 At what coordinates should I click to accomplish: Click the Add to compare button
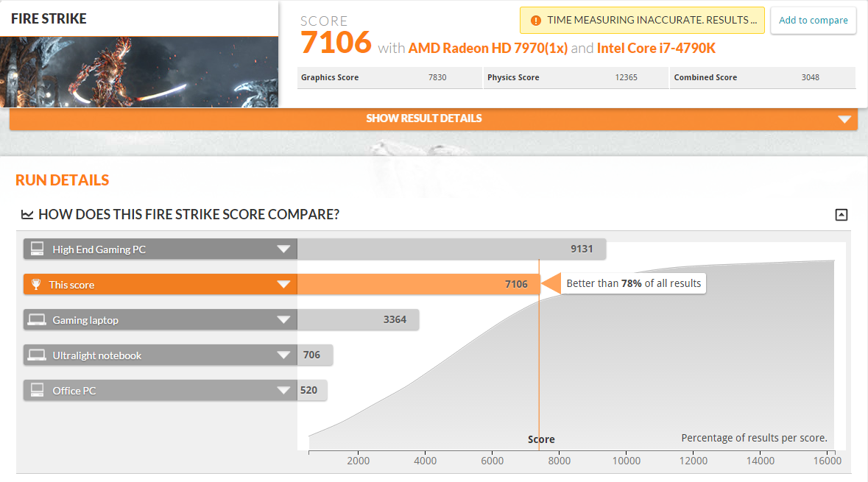point(814,21)
